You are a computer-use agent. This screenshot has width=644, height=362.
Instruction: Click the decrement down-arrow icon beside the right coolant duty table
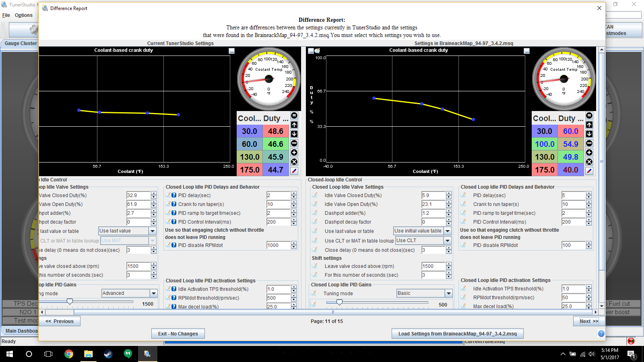589,134
